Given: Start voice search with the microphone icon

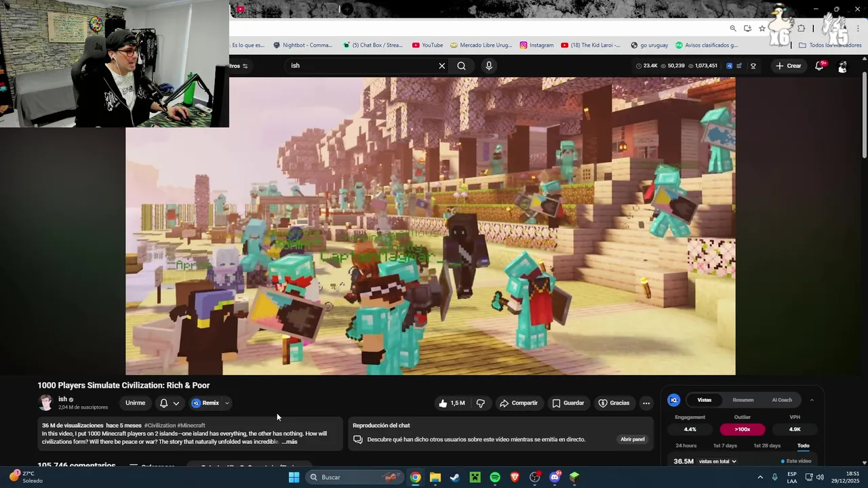Looking at the screenshot, I should 489,66.
